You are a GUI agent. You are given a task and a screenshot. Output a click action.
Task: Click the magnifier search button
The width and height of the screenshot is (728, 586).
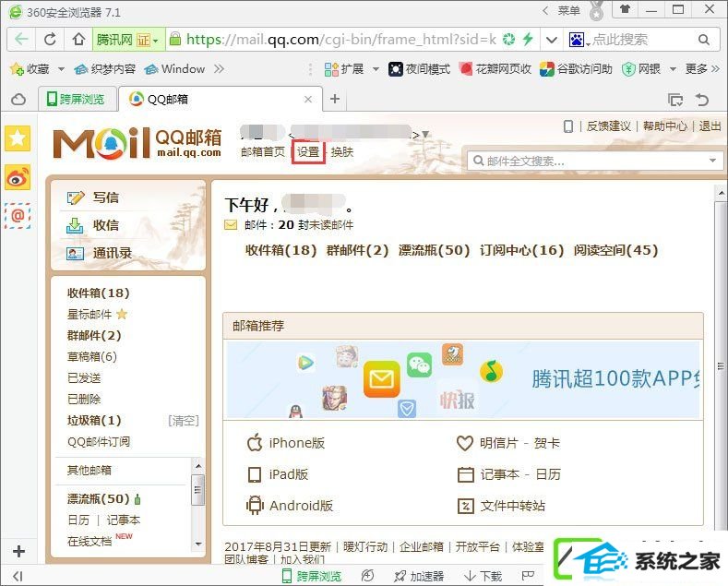click(704, 40)
